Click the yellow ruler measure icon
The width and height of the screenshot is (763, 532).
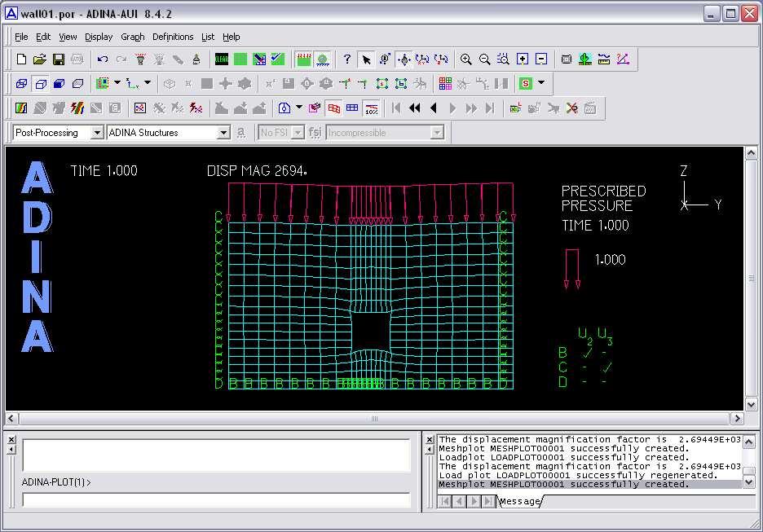pyautogui.click(x=604, y=59)
